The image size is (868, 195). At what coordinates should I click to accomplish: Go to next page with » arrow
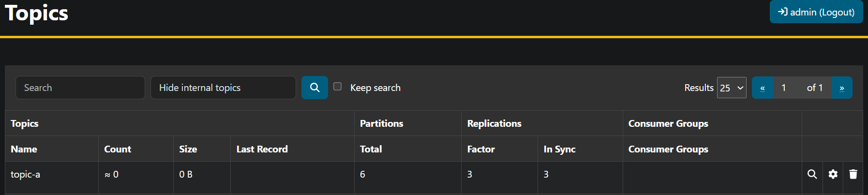click(x=842, y=88)
